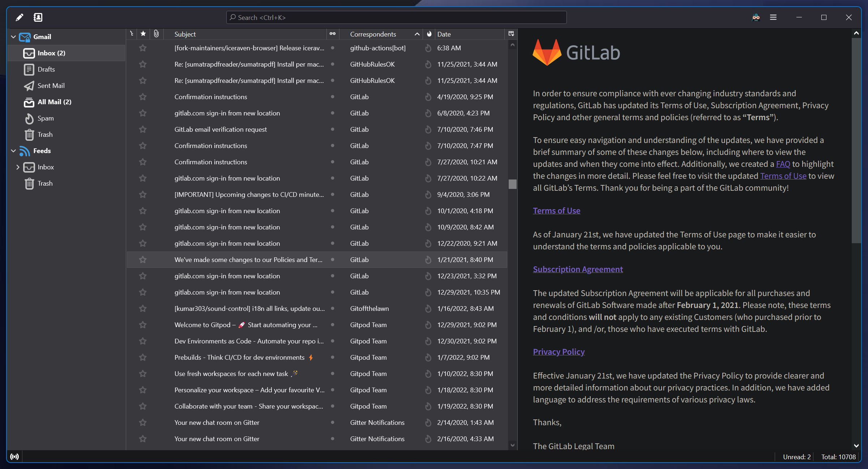Viewport: 868px width, 469px height.
Task: Click the spam flame column header
Action: click(429, 34)
